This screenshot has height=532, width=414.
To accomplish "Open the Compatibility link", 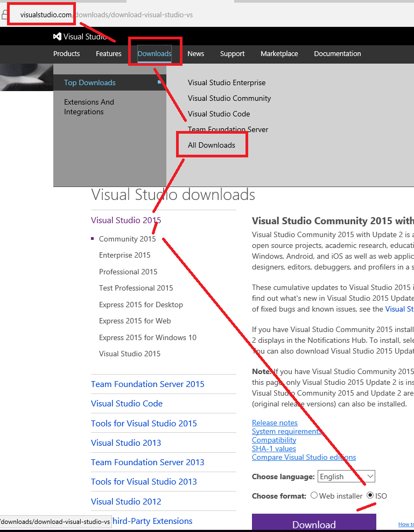I will point(274,440).
